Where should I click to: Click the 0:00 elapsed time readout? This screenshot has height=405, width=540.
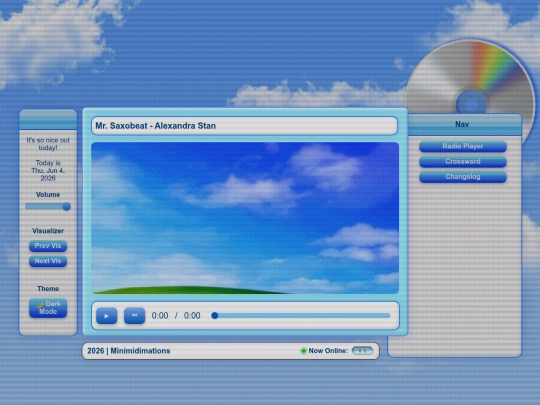[x=160, y=315]
